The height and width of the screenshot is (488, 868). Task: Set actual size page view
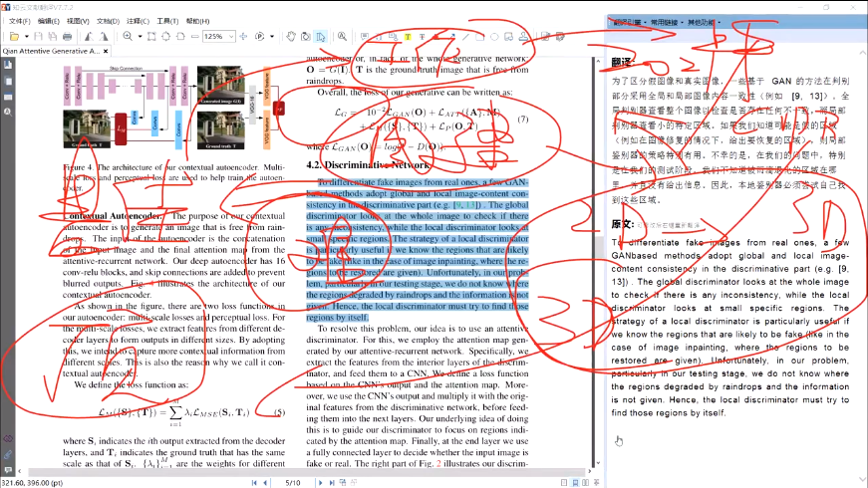pyautogui.click(x=151, y=37)
